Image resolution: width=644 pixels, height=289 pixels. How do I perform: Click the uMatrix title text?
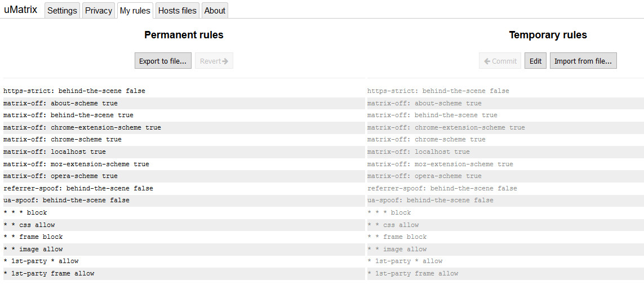[21, 10]
